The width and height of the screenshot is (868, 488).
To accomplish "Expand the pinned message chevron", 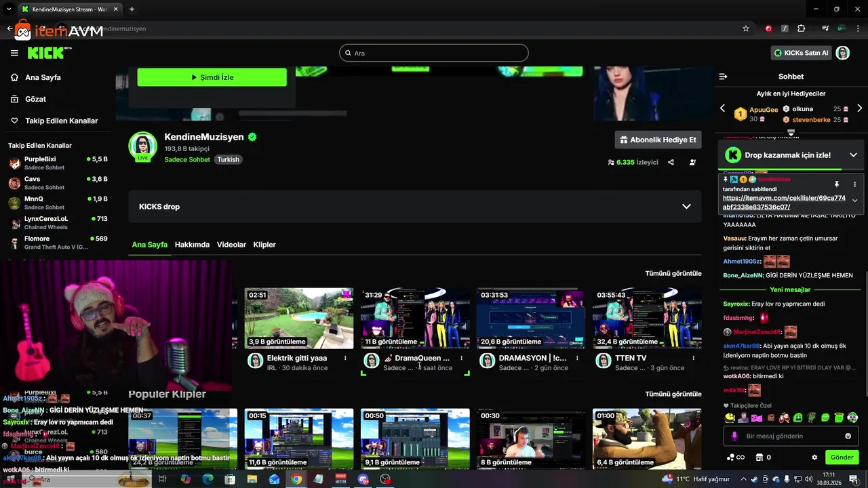I will click(x=854, y=201).
